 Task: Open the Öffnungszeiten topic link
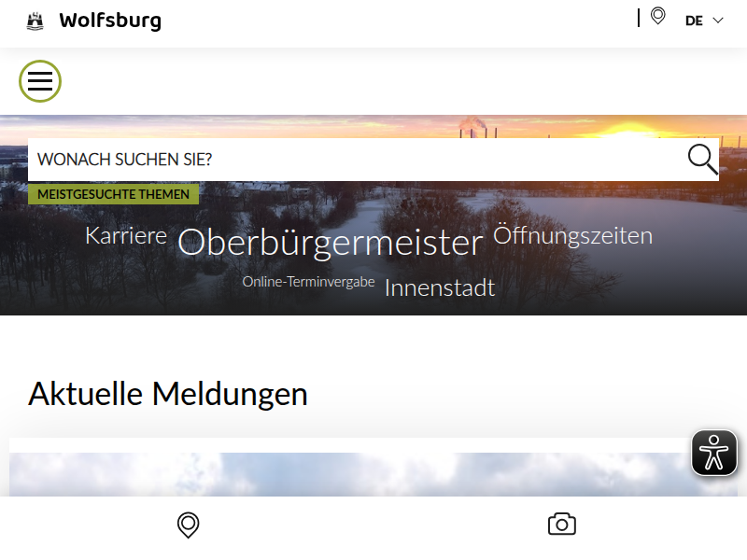click(572, 235)
